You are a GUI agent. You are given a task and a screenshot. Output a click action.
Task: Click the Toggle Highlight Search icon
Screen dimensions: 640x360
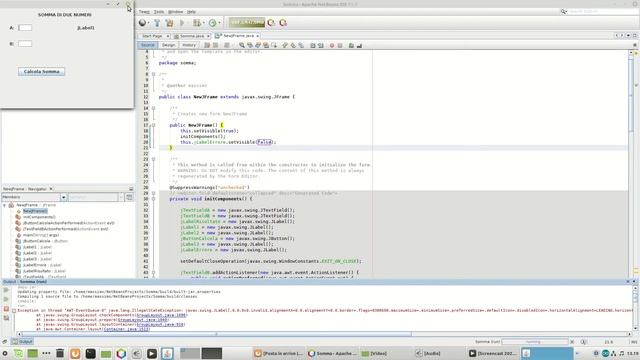(266, 45)
